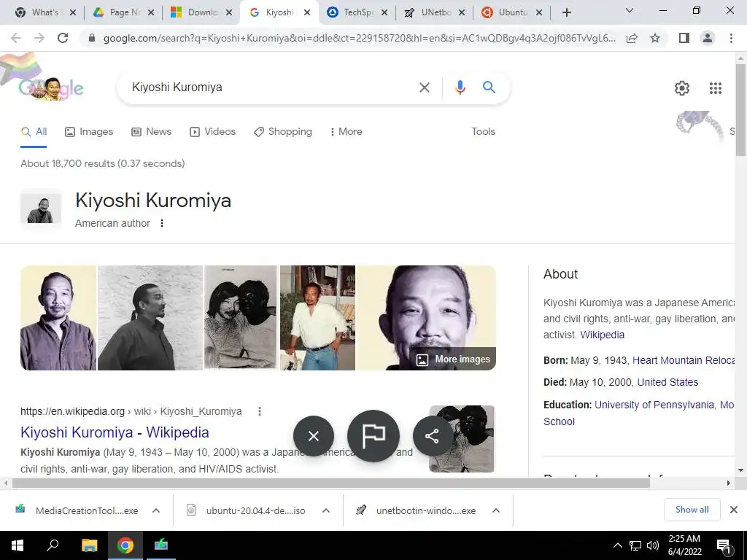Share this page via address bar icon
The width and height of the screenshot is (747, 560).
click(632, 38)
